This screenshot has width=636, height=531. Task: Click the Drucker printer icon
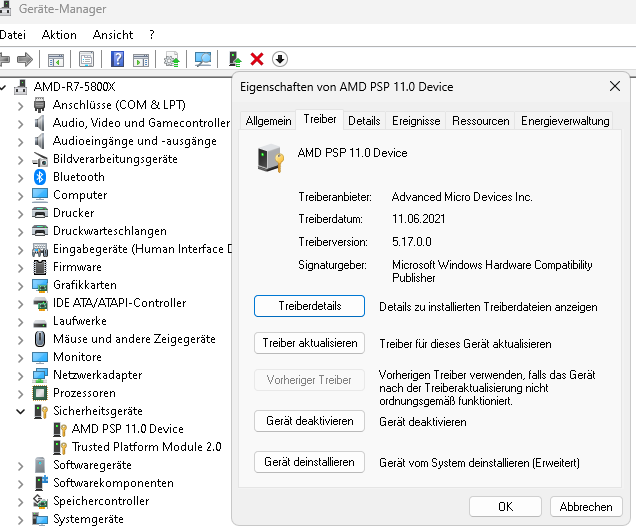[40, 213]
